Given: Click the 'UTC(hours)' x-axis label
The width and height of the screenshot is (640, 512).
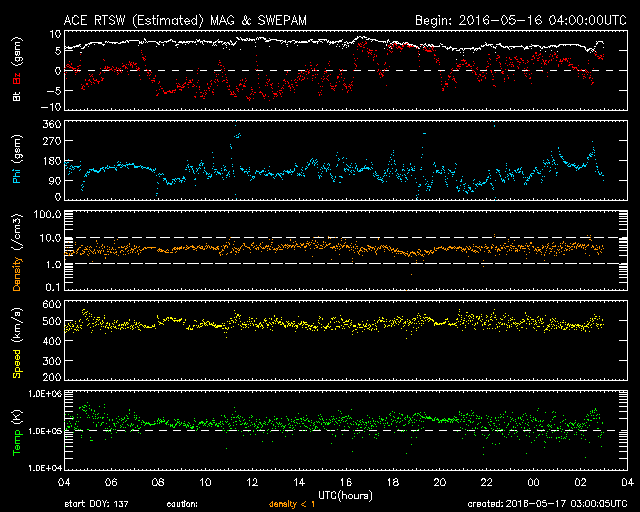Looking at the screenshot, I should (x=345, y=496).
